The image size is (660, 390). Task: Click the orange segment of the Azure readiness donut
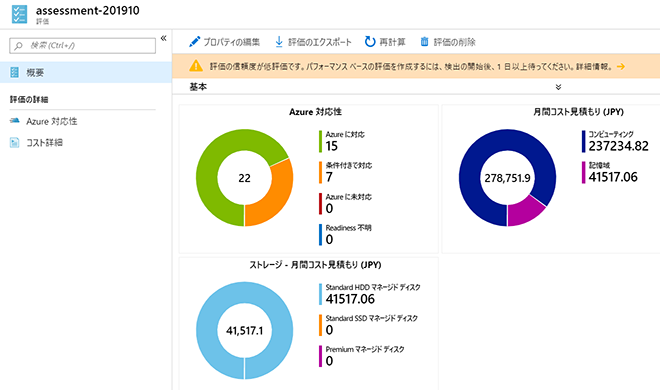[277, 195]
